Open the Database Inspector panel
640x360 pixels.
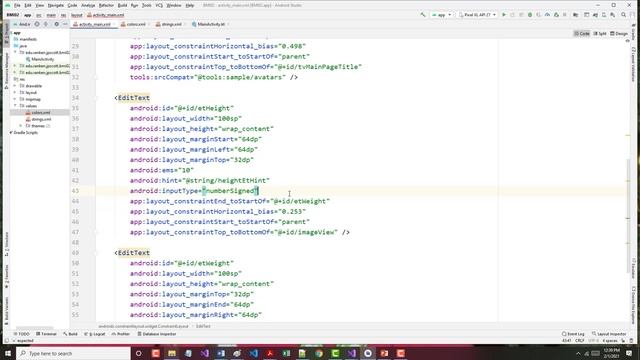pyautogui.click(x=157, y=334)
